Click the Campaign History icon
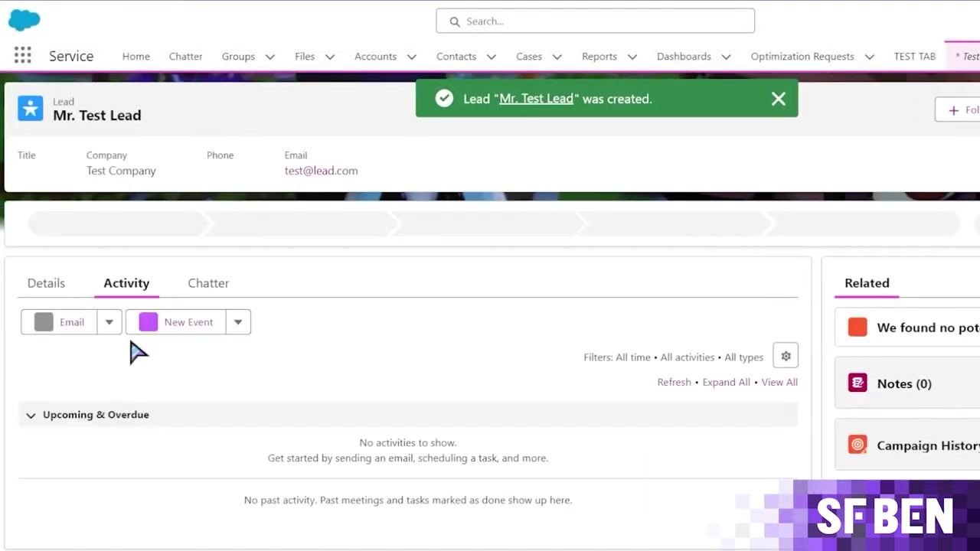This screenshot has width=980, height=551. [857, 445]
